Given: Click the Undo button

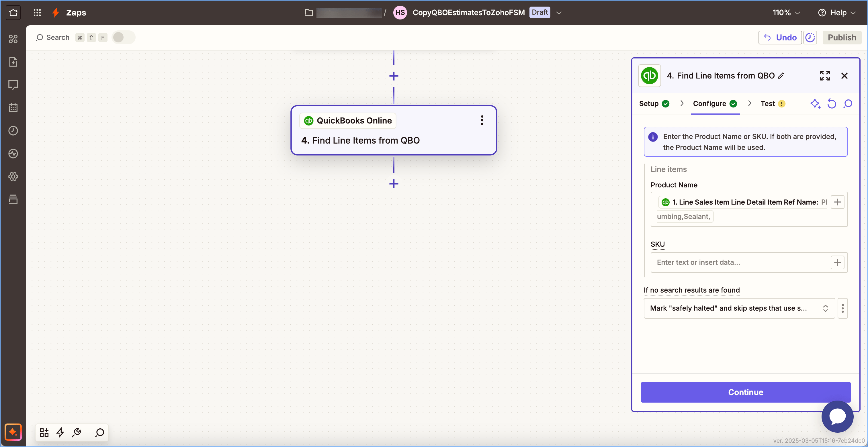Looking at the screenshot, I should click(780, 37).
